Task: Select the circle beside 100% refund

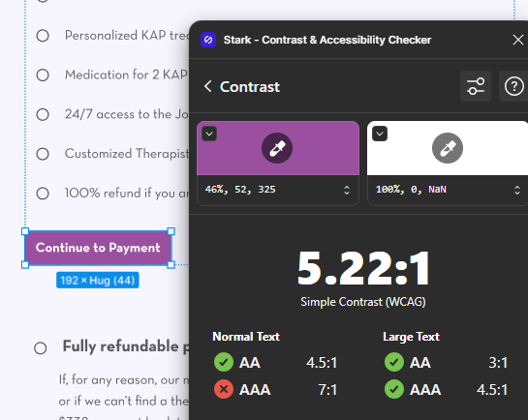Action: (x=43, y=194)
